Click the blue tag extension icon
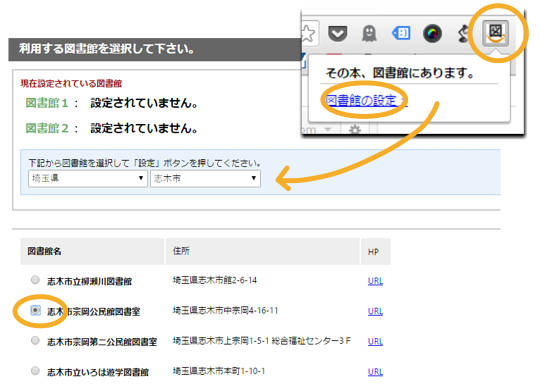The image size is (540, 391). 401,33
